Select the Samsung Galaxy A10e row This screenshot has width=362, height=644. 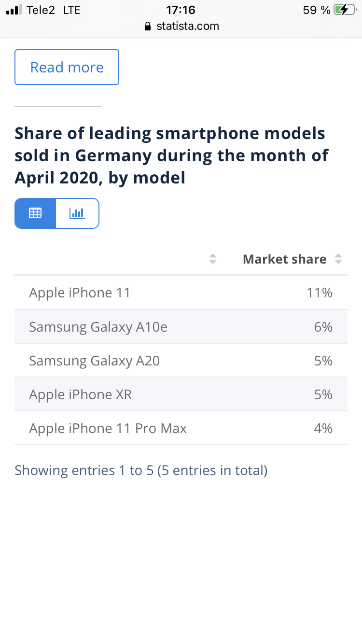(x=181, y=327)
